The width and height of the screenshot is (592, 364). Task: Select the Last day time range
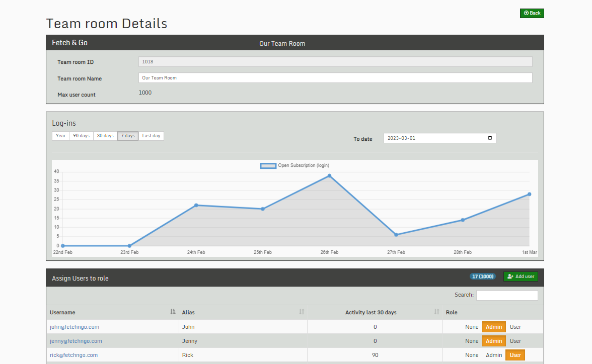(151, 135)
